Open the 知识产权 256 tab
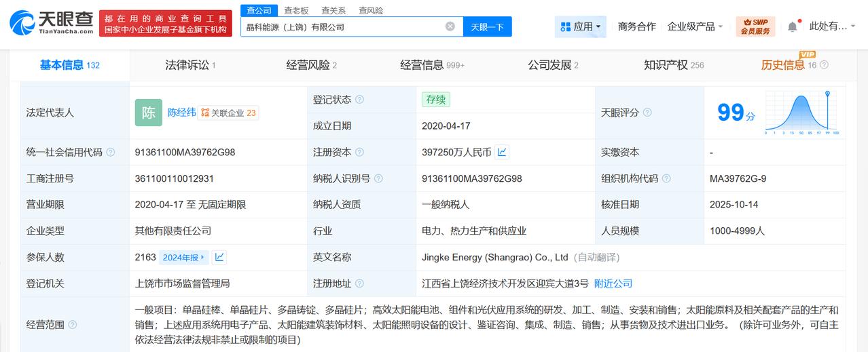This screenshot has height=352, width=868. (x=674, y=65)
